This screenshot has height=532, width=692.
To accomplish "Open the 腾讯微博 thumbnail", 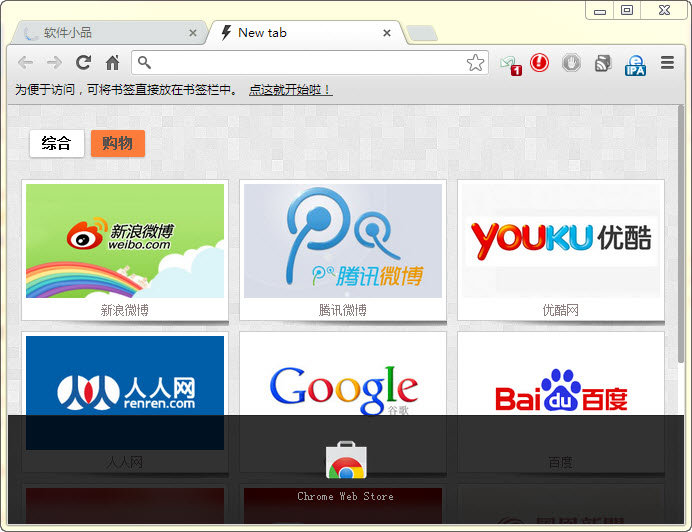I will [x=343, y=241].
